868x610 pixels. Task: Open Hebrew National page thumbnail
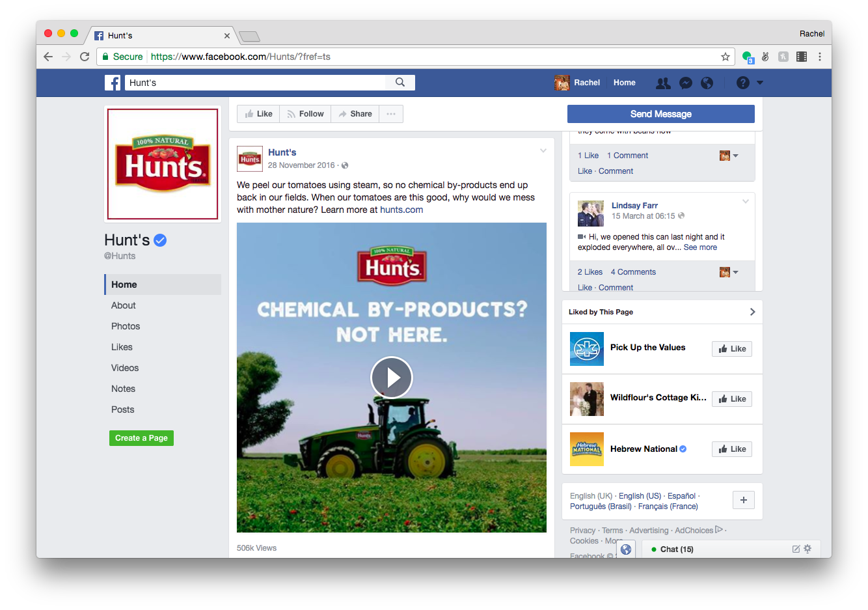click(x=587, y=449)
